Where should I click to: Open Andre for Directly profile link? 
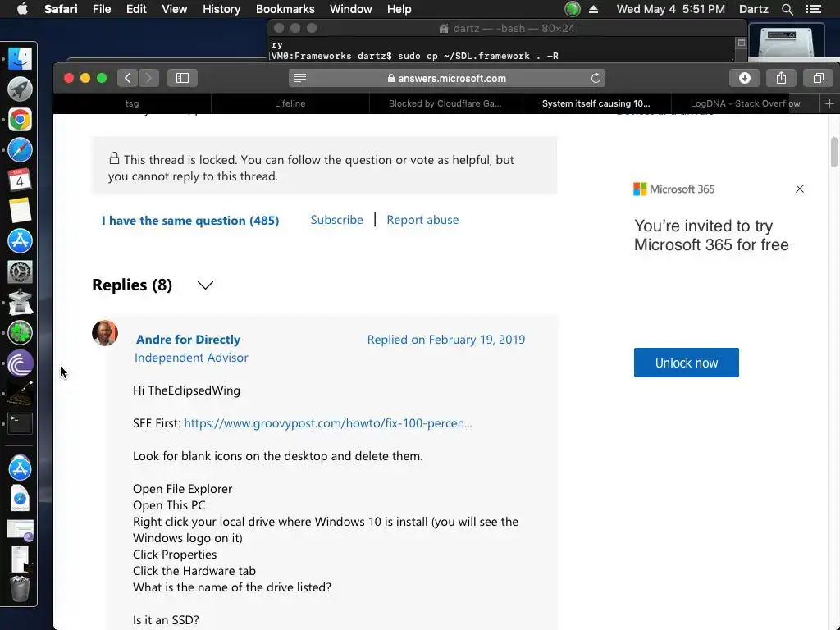pos(188,339)
